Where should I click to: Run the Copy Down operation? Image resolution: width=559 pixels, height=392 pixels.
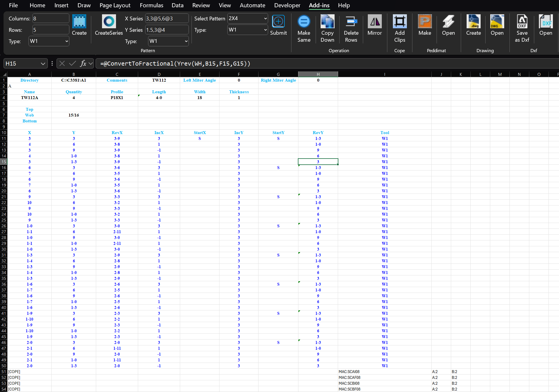(327, 22)
